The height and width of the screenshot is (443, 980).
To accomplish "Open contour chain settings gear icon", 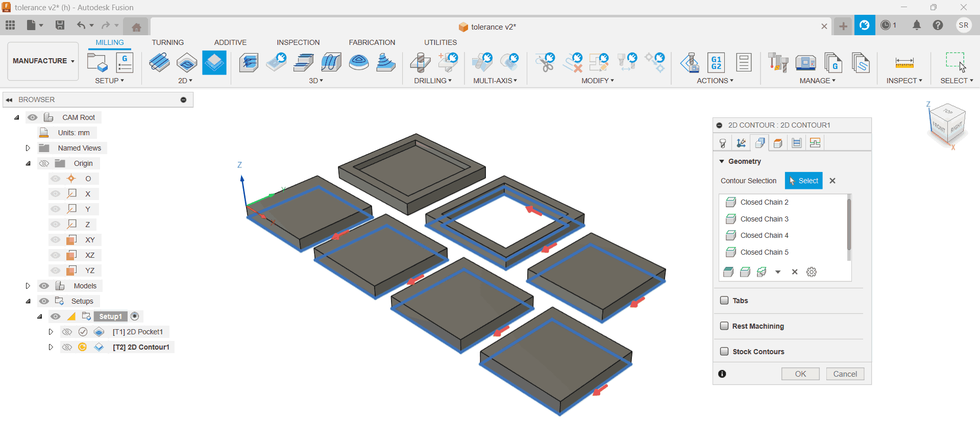I will [812, 272].
